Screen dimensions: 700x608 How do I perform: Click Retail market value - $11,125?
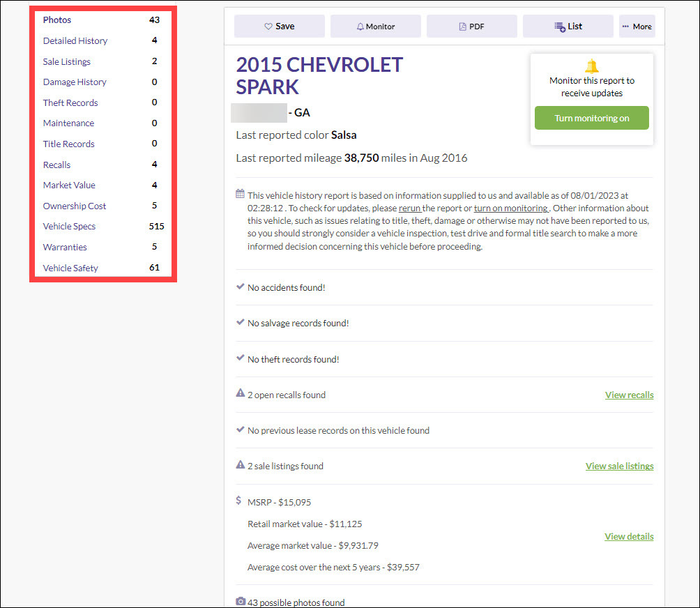coord(305,524)
